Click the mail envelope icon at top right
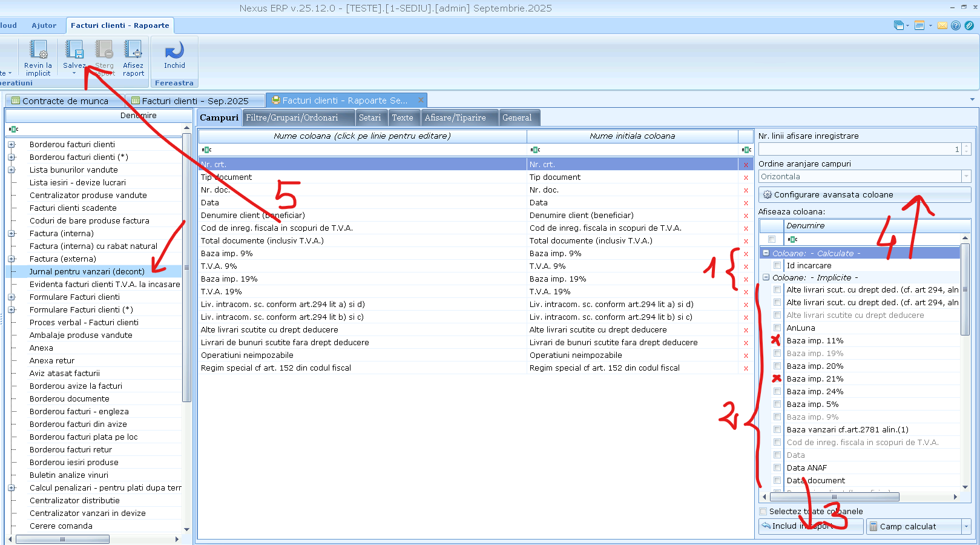Image resolution: width=980 pixels, height=545 pixels. point(942,25)
